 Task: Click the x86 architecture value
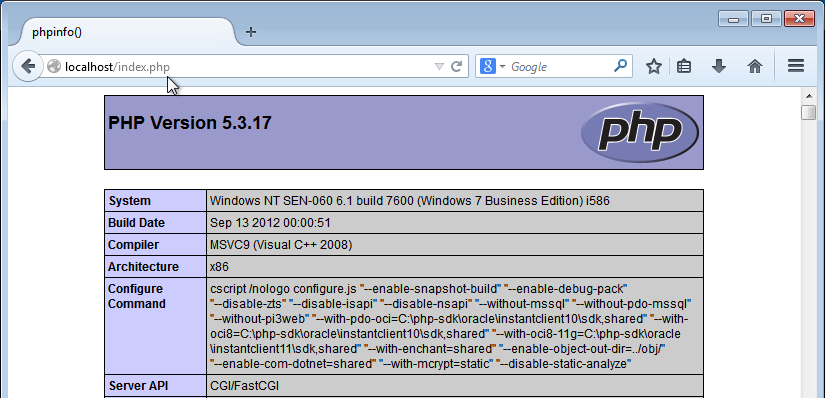(x=219, y=267)
